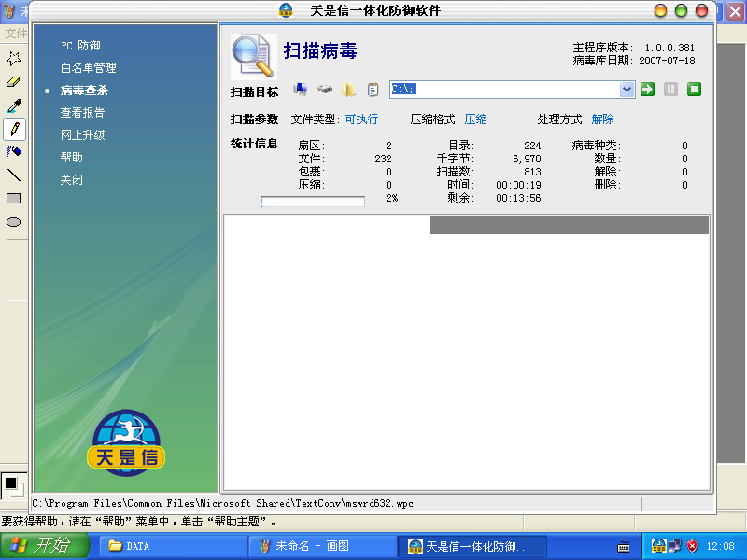Stop the scan with the green square button
This screenshot has height=560, width=747.
click(x=694, y=89)
